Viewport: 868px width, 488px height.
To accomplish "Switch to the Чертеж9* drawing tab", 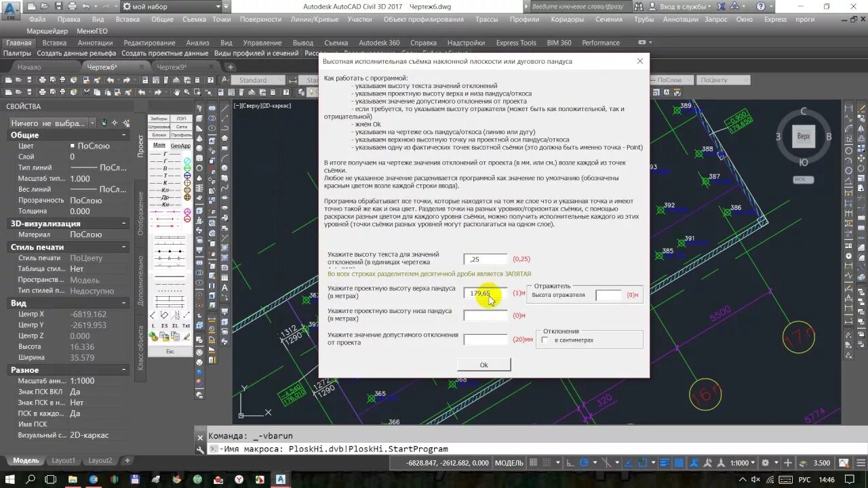I will (172, 67).
